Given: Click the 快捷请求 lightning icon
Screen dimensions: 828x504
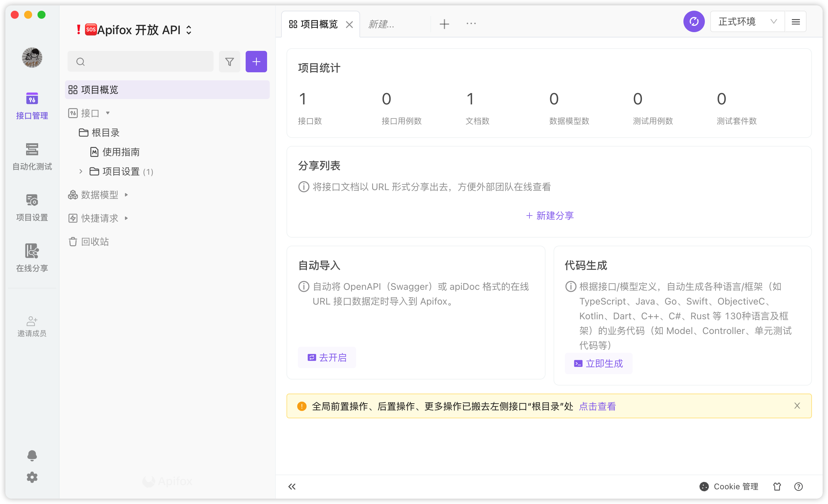Looking at the screenshot, I should (x=73, y=219).
